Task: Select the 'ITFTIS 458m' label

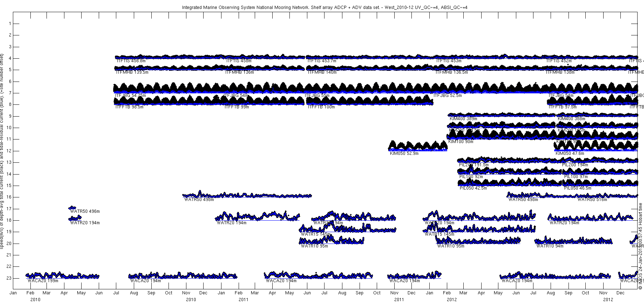Action: (239, 61)
